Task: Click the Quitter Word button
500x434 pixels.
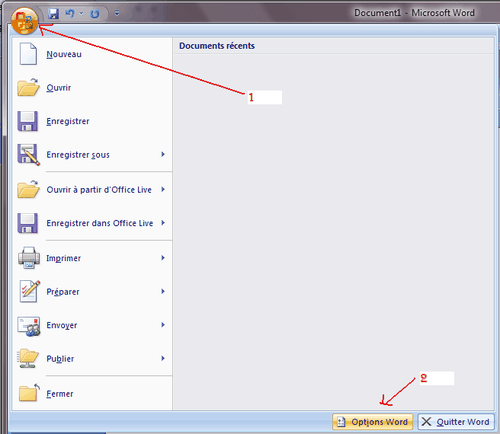Action: 456,422
